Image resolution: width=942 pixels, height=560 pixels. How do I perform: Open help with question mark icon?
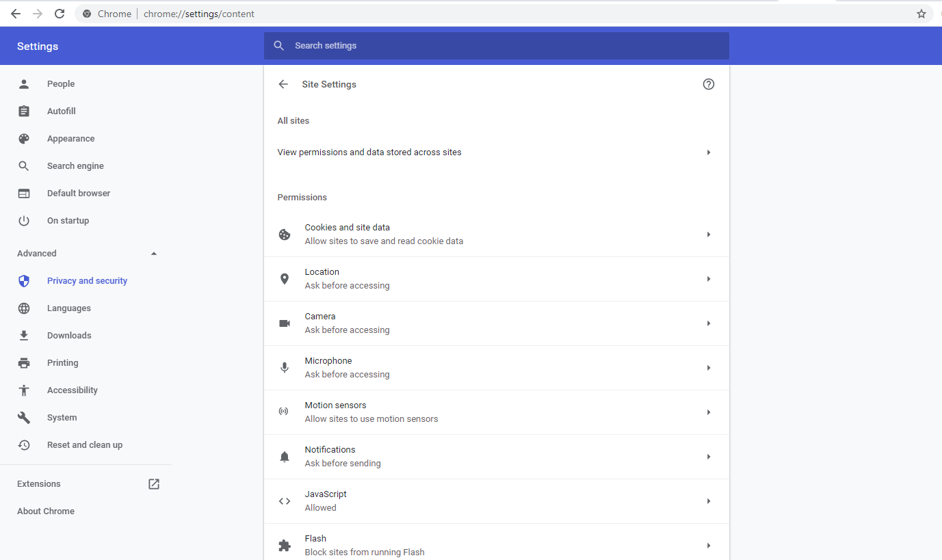tap(709, 84)
